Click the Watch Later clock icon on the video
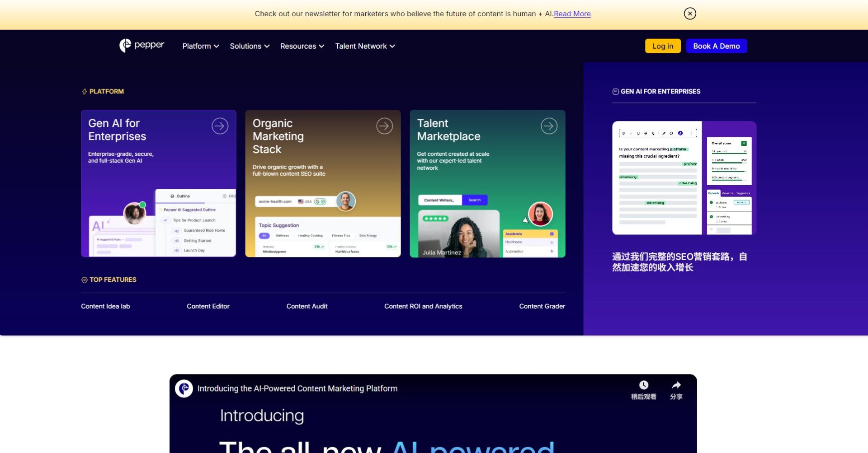Image resolution: width=868 pixels, height=453 pixels. (x=643, y=385)
